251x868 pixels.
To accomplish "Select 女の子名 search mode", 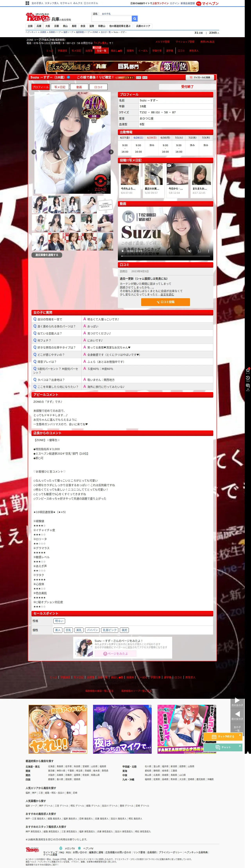I will coord(106,14).
